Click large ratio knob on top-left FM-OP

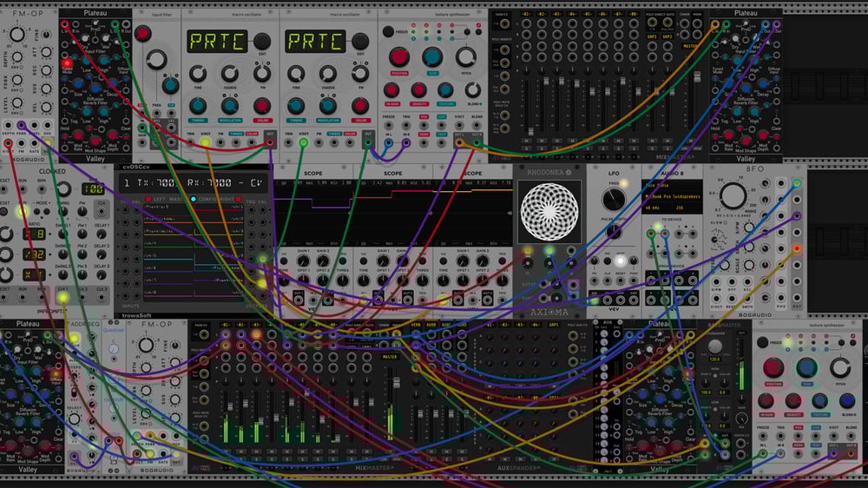(17, 35)
